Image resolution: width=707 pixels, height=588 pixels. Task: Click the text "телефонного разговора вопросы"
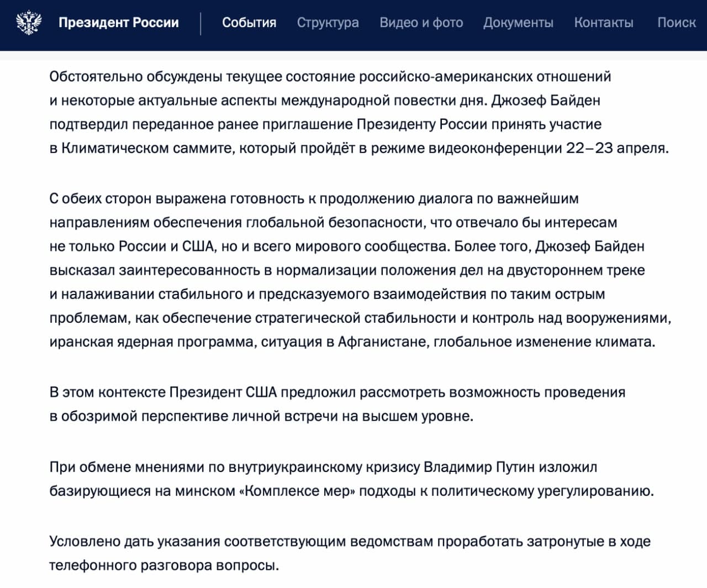[163, 565]
